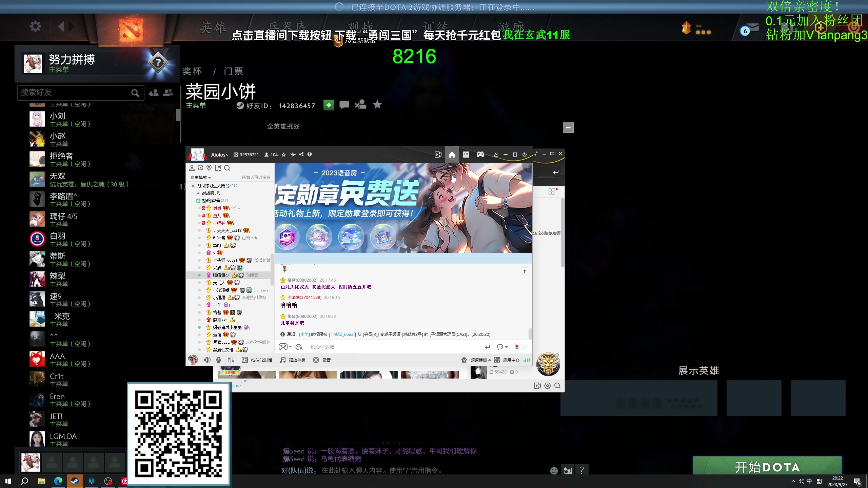Send YY chat message with enter arrow
This screenshot has width=868, height=488.
[488, 347]
